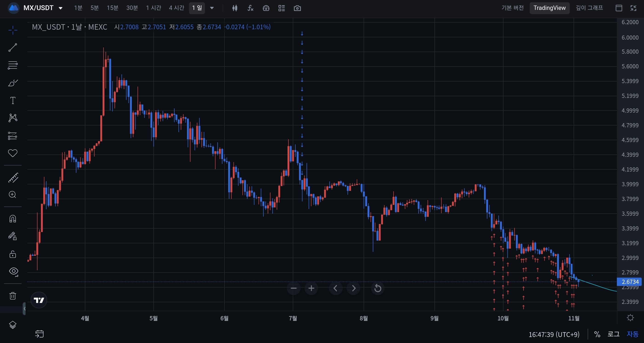Image resolution: width=644 pixels, height=343 pixels.
Task: Toggle lock all drawing tools
Action: click(12, 254)
